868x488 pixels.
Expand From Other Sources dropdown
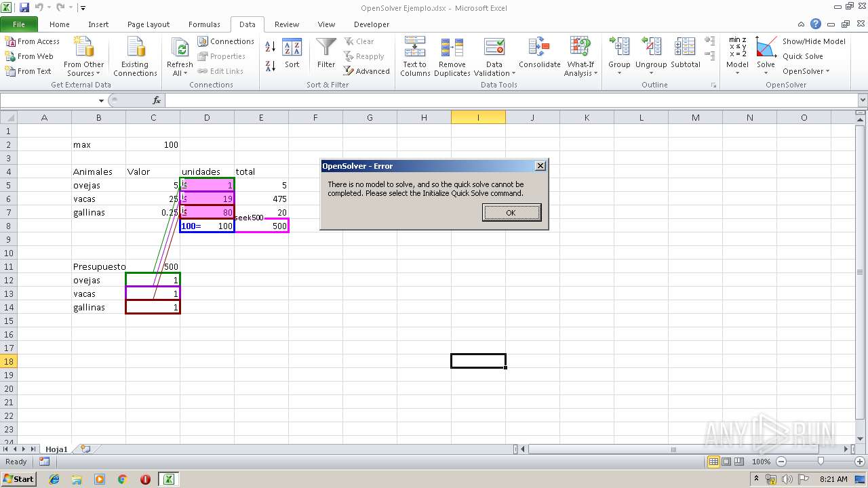pyautogui.click(x=83, y=69)
